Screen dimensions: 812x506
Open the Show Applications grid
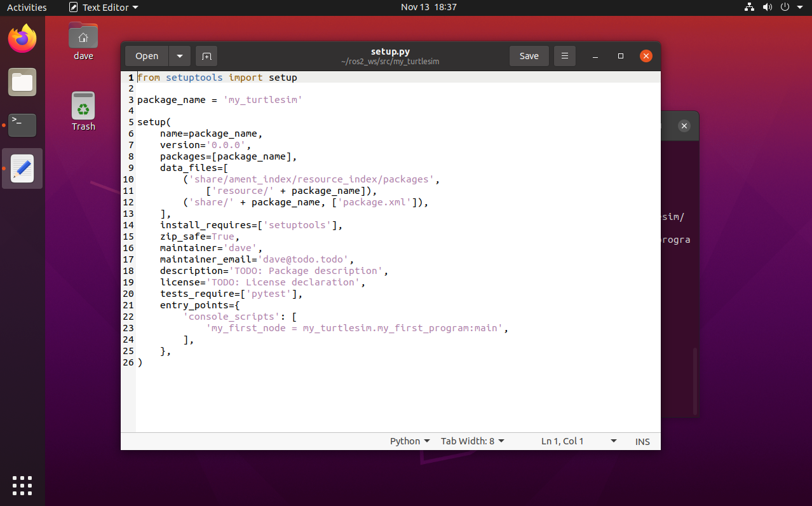pos(22,485)
